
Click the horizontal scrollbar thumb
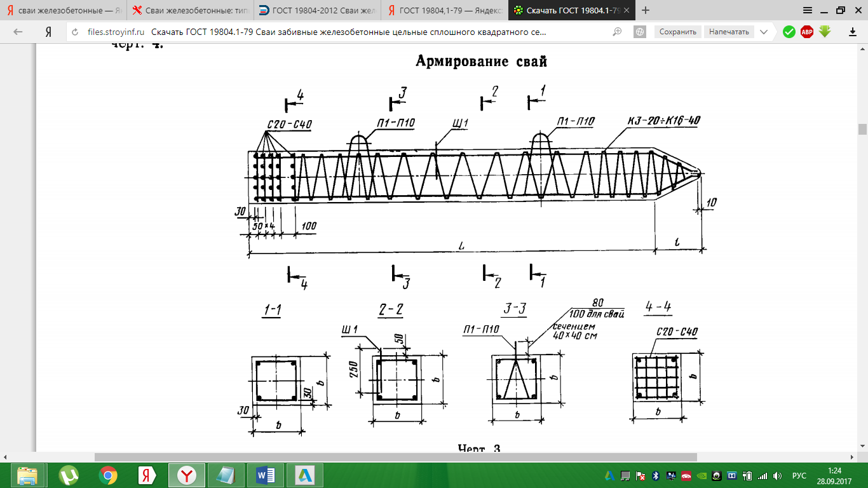coord(395,457)
